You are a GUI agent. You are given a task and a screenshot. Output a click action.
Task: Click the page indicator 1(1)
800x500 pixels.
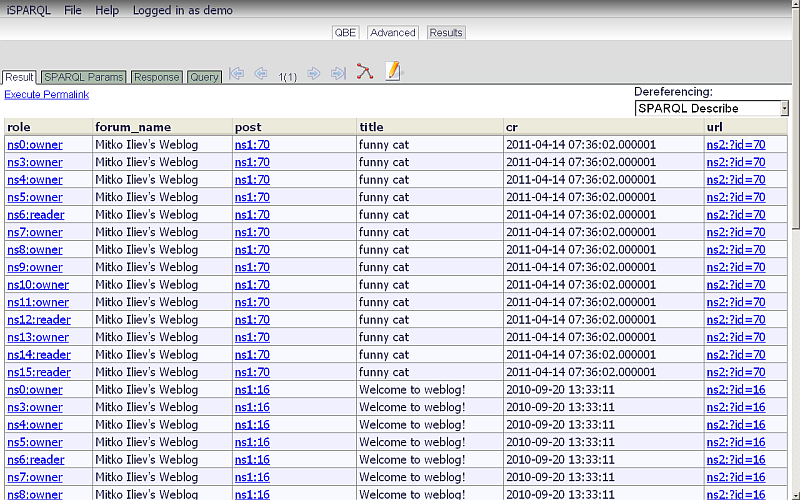pos(287,77)
